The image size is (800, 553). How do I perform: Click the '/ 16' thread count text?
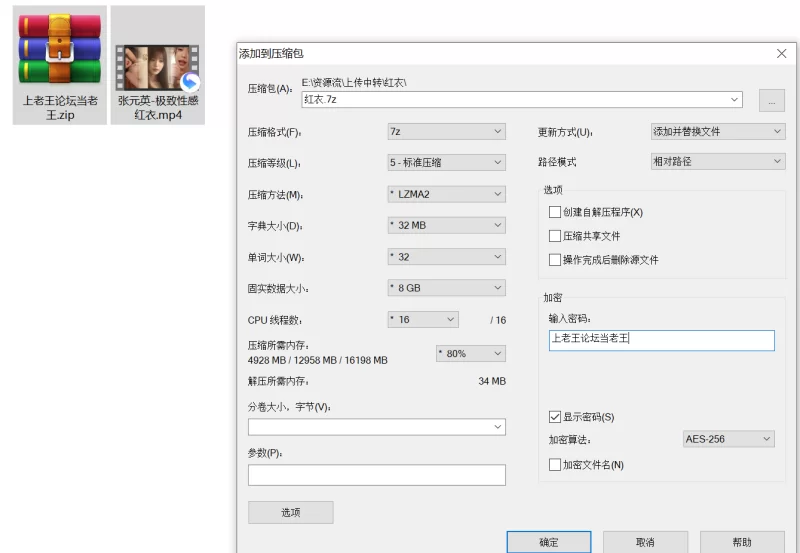(x=498, y=320)
